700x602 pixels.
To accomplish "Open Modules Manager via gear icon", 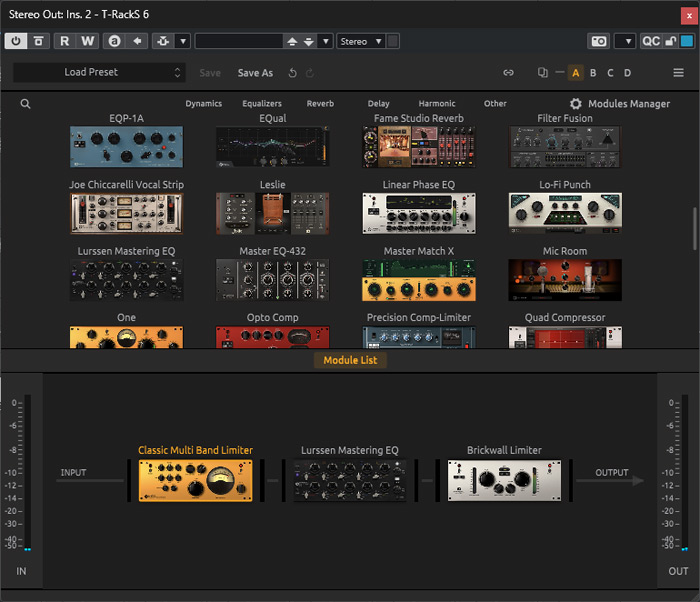I will tap(575, 104).
